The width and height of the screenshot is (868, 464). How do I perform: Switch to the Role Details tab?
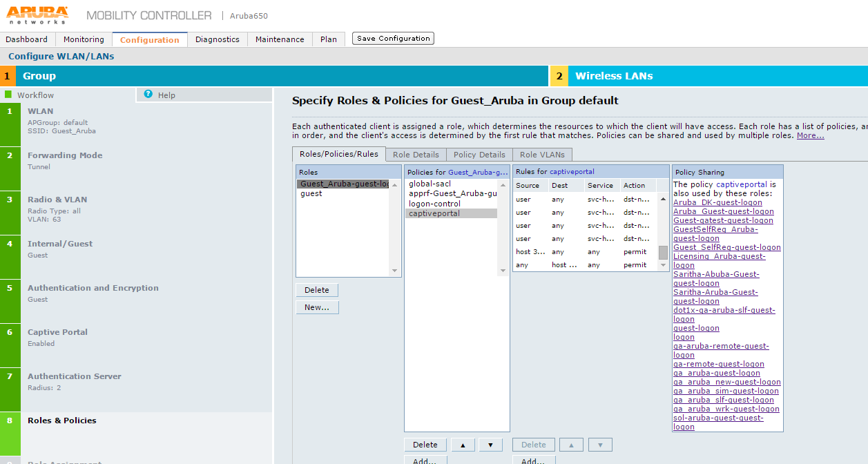click(416, 155)
